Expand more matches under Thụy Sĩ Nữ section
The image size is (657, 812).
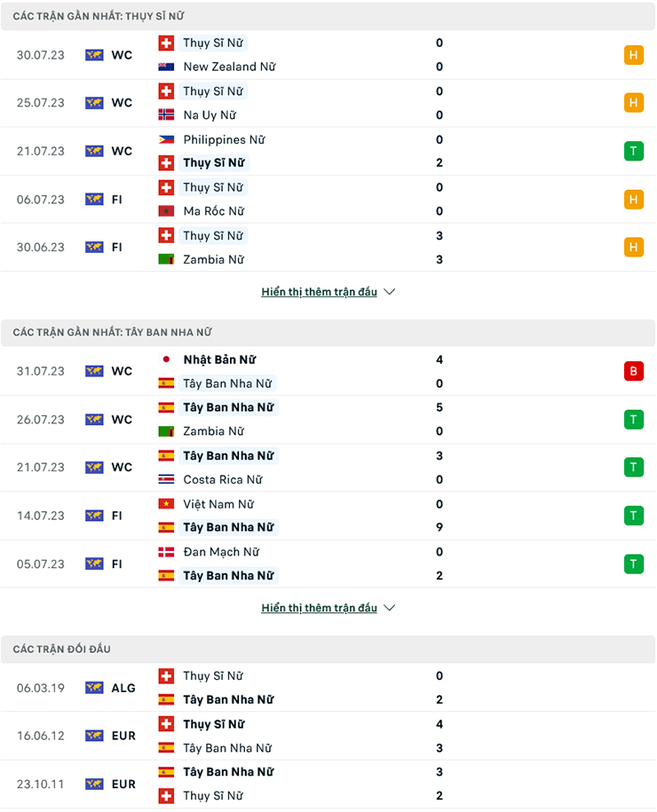pyautogui.click(x=328, y=292)
